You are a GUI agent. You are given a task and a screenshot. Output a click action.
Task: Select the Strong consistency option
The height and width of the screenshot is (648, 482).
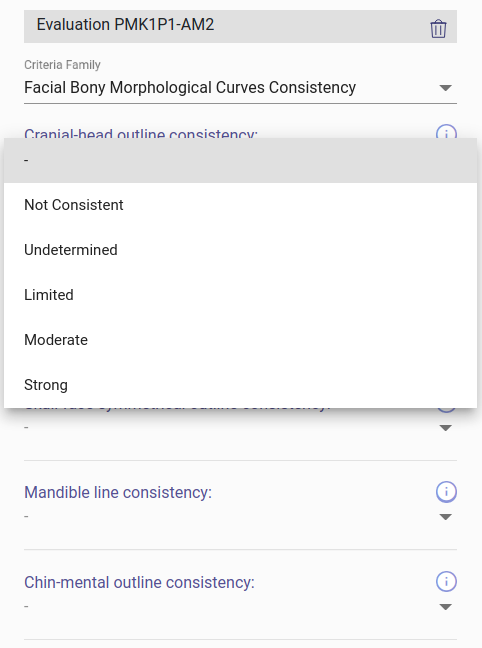[x=240, y=385]
